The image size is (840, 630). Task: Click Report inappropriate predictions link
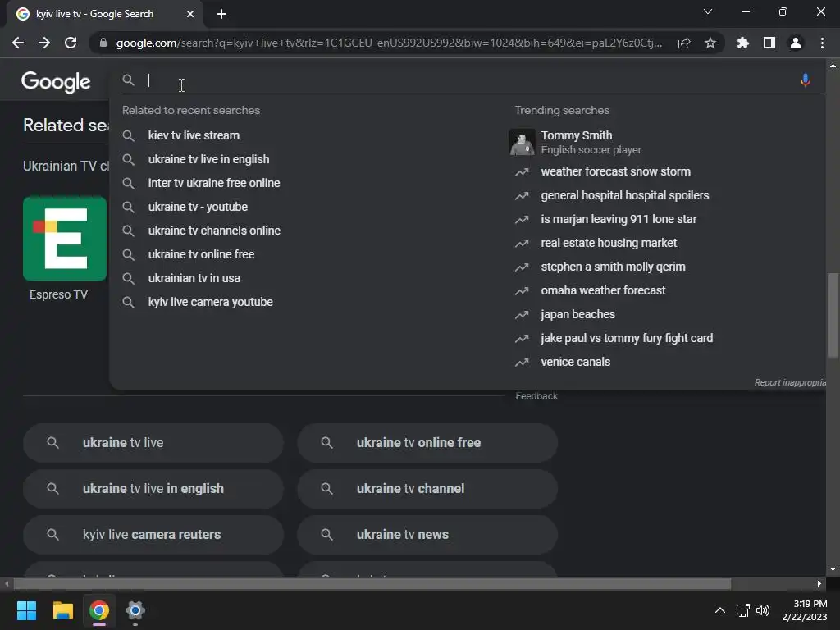790,382
